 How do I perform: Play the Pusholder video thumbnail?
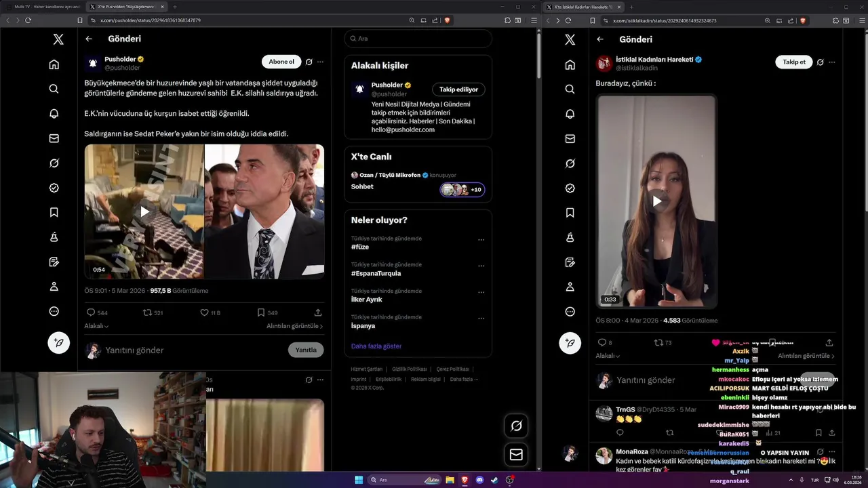pyautogui.click(x=144, y=211)
